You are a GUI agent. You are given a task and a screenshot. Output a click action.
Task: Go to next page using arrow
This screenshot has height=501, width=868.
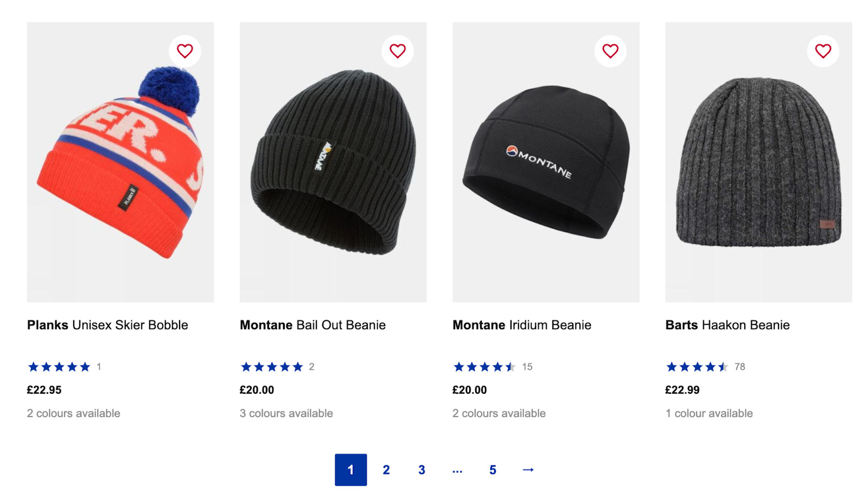pyautogui.click(x=528, y=470)
